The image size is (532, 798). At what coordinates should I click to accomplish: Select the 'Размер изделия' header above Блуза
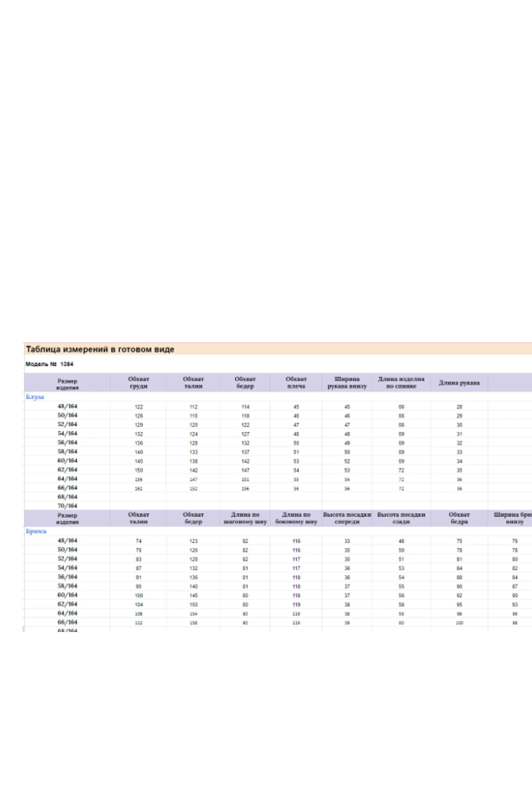pos(67,384)
